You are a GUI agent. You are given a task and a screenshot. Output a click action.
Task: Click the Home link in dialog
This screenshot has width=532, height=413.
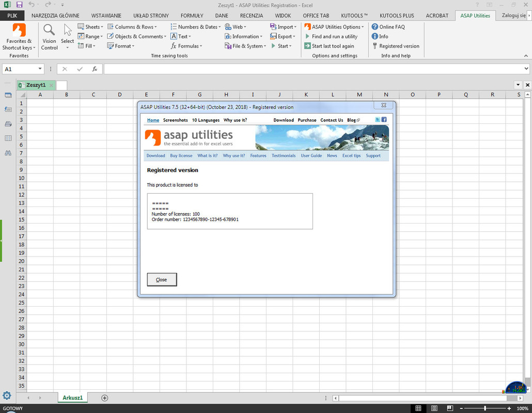[153, 120]
